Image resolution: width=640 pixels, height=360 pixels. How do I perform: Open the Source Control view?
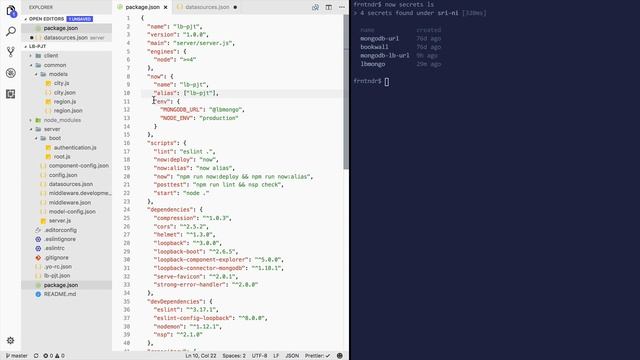pyautogui.click(x=11, y=52)
